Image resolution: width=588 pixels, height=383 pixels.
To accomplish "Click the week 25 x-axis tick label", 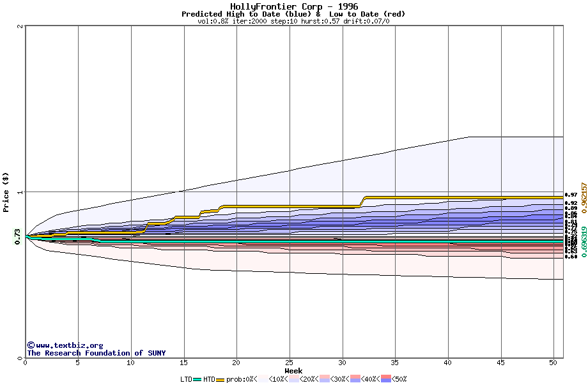I will (289, 363).
